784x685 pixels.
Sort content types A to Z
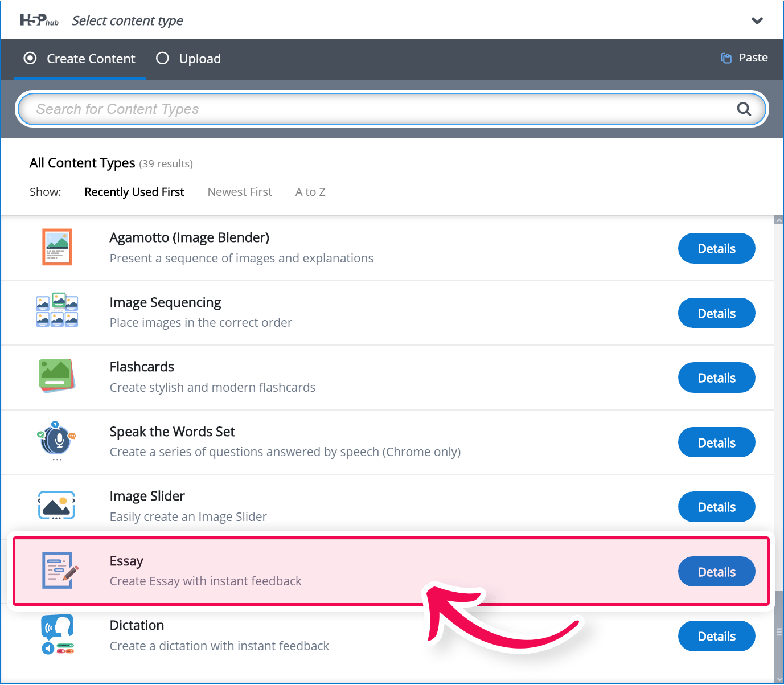[x=310, y=192]
